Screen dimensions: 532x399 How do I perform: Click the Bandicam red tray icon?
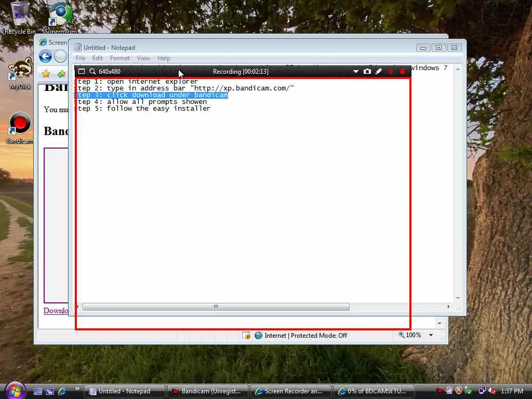pos(440,391)
